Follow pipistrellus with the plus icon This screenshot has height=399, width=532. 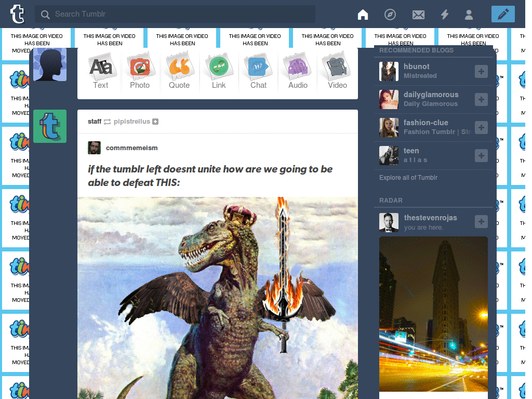point(155,122)
